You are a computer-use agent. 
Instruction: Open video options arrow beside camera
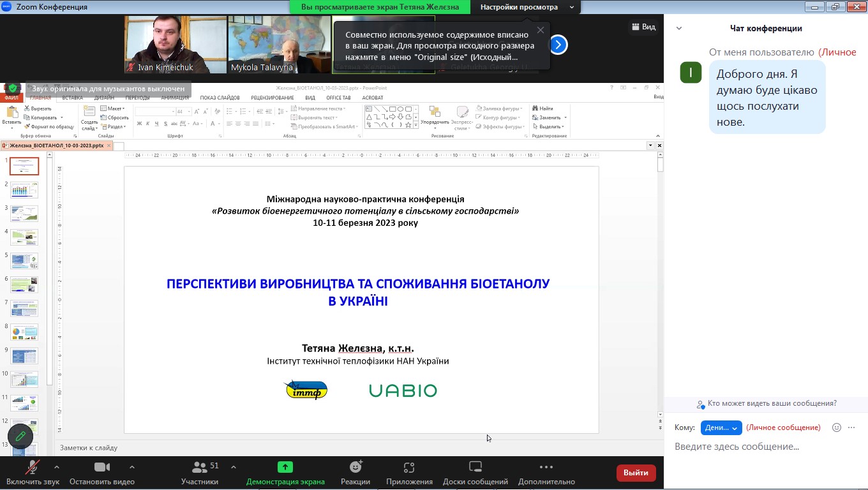[x=132, y=467]
